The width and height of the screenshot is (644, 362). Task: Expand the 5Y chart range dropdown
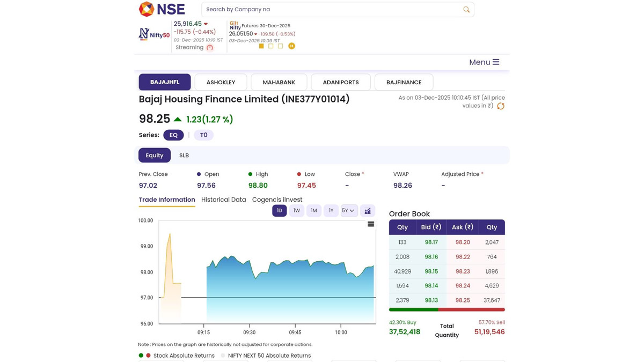348,211
